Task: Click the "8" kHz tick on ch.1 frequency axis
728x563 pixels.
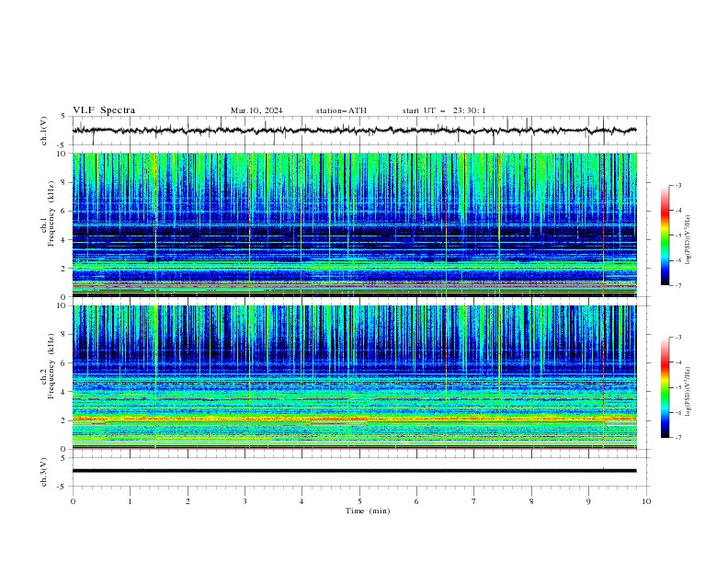Action: tap(63, 182)
